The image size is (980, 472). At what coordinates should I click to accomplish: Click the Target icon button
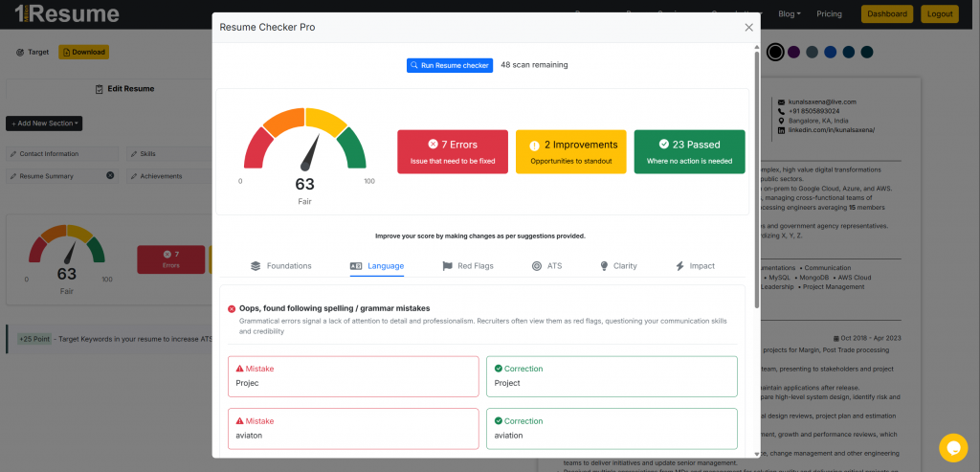pos(33,52)
